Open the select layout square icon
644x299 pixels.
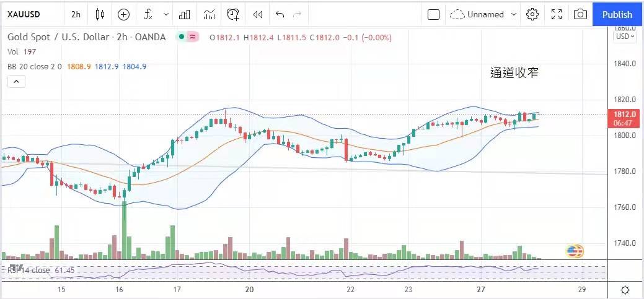pyautogui.click(x=434, y=14)
